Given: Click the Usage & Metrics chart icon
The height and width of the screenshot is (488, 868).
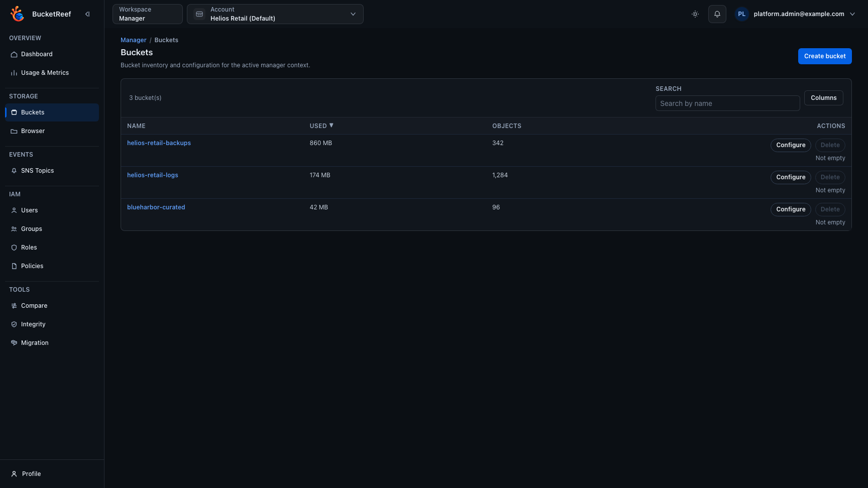Looking at the screenshot, I should click(14, 73).
